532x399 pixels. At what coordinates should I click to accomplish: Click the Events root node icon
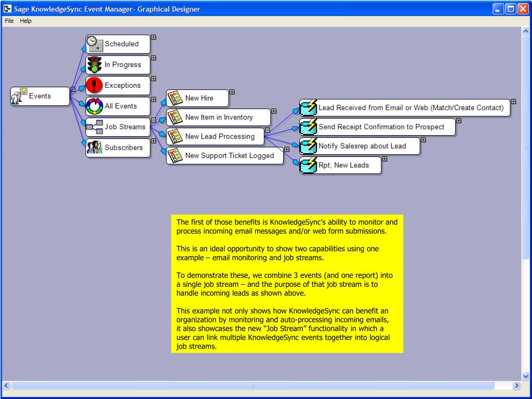click(19, 96)
